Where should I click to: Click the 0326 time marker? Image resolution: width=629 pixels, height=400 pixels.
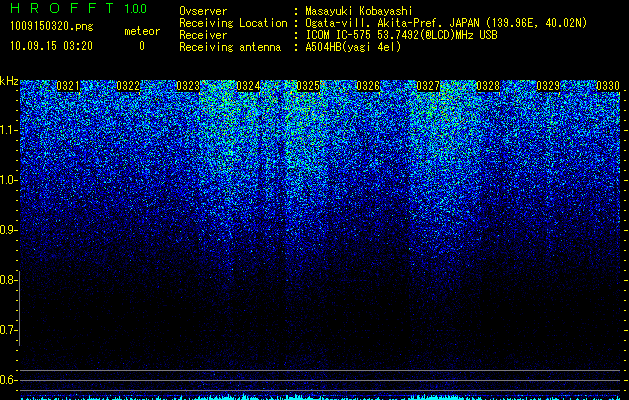click(x=368, y=86)
